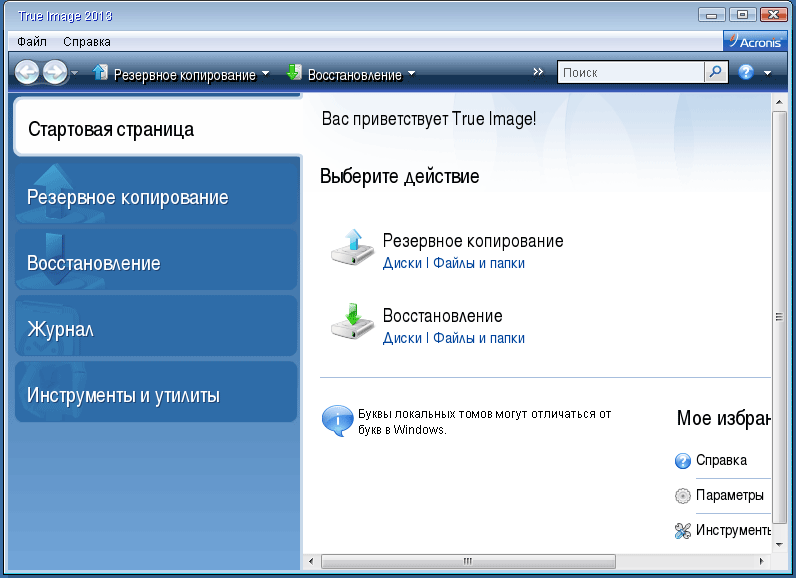Click the Forward navigation arrow icon
The height and width of the screenshot is (578, 796).
(55, 72)
